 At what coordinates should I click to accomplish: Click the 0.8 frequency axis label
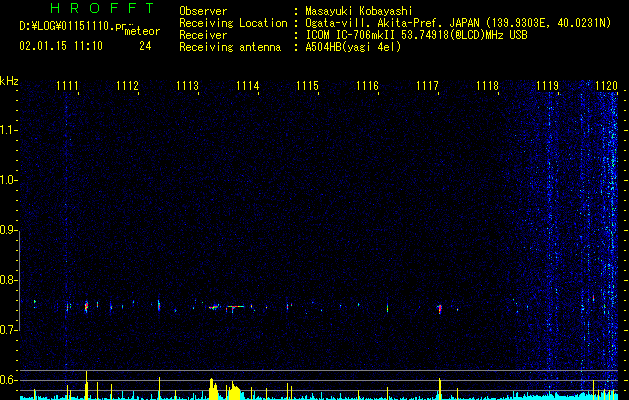8,280
